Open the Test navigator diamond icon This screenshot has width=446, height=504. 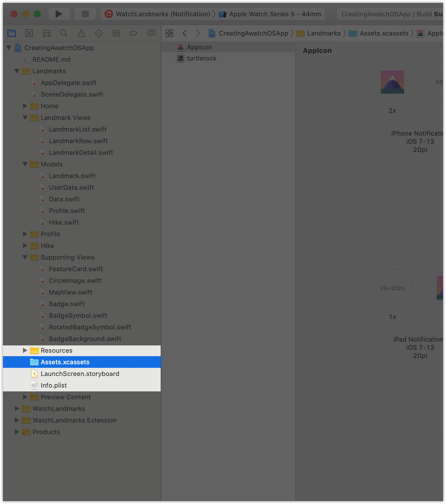coord(99,33)
